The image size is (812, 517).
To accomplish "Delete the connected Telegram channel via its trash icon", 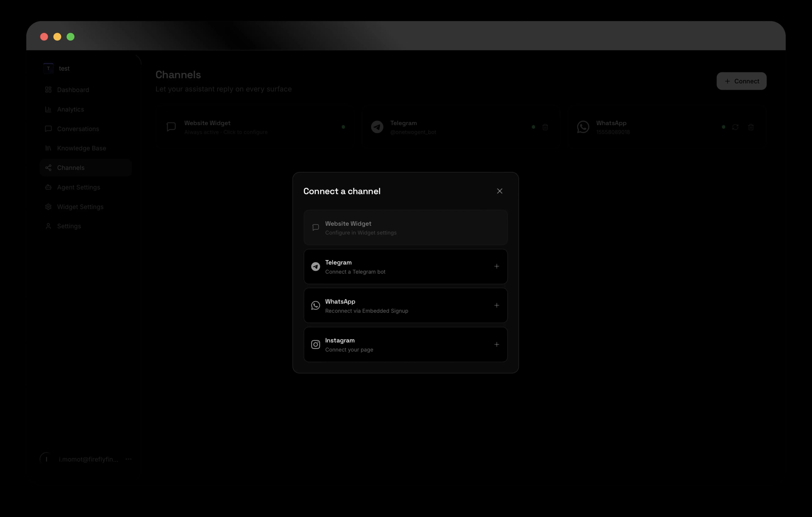I will (545, 127).
